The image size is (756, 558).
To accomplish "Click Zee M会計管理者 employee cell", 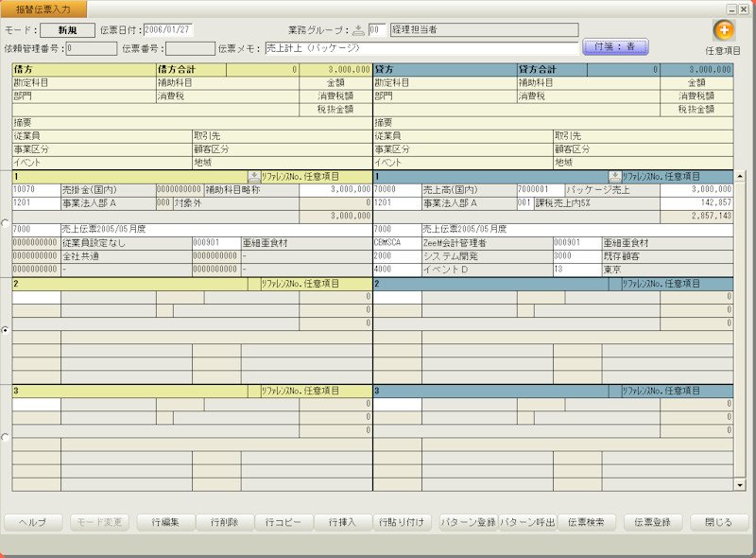I will point(488,243).
